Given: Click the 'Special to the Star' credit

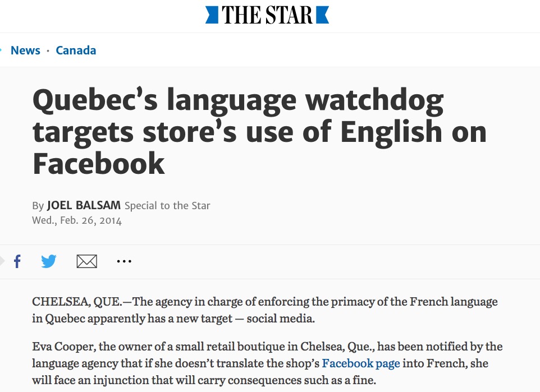Looking at the screenshot, I should click(x=167, y=206).
